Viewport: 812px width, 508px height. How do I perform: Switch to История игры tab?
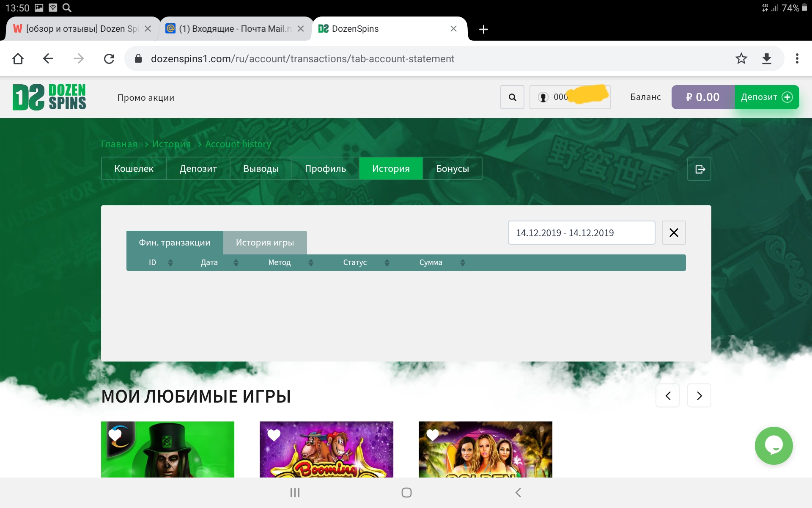(x=265, y=243)
